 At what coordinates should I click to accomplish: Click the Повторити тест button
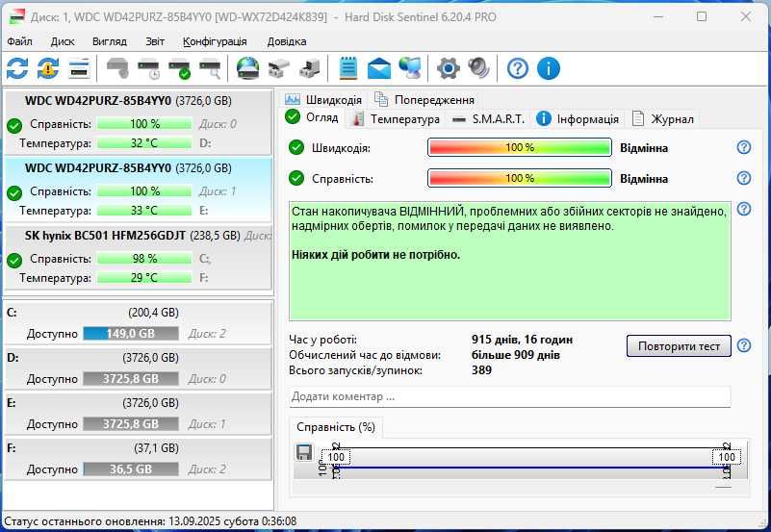coord(679,345)
